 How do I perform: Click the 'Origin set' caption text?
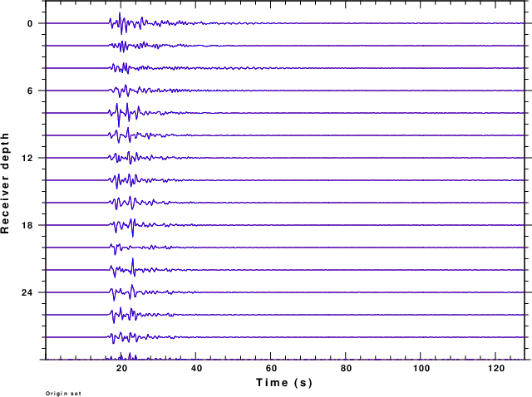coord(63,394)
